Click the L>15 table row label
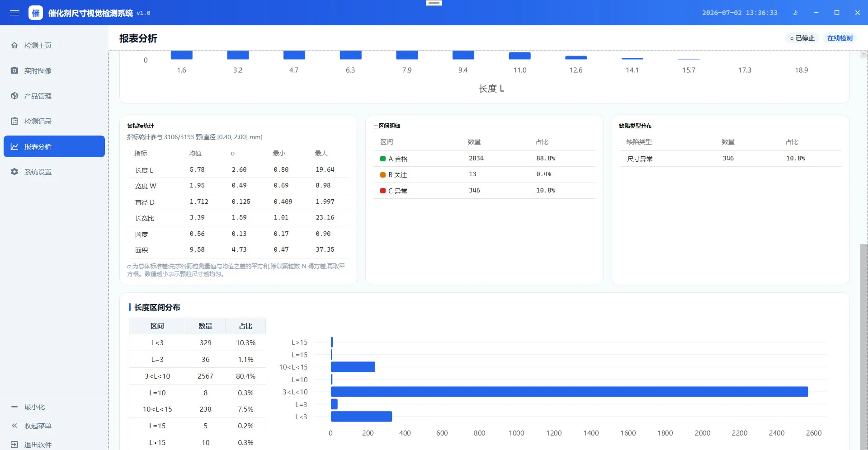This screenshot has width=868, height=450. (x=157, y=442)
